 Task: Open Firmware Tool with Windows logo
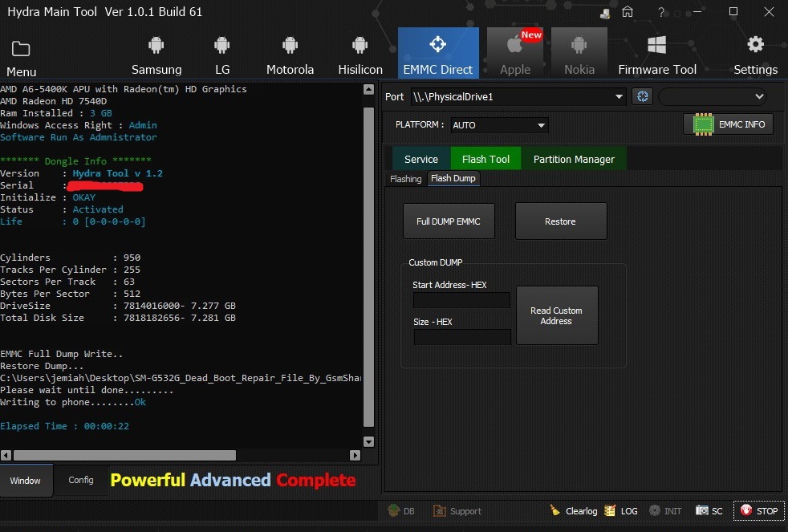656,55
